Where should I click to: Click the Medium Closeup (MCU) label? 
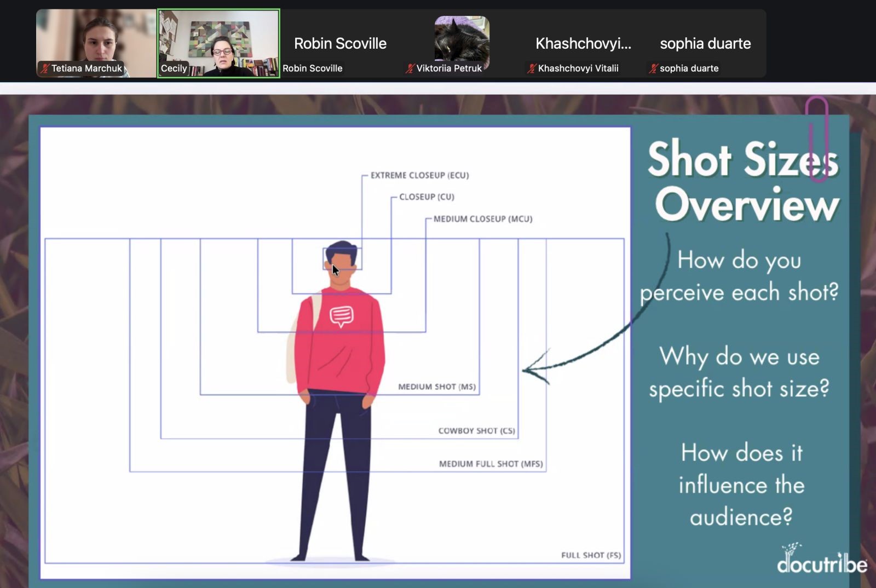(483, 218)
